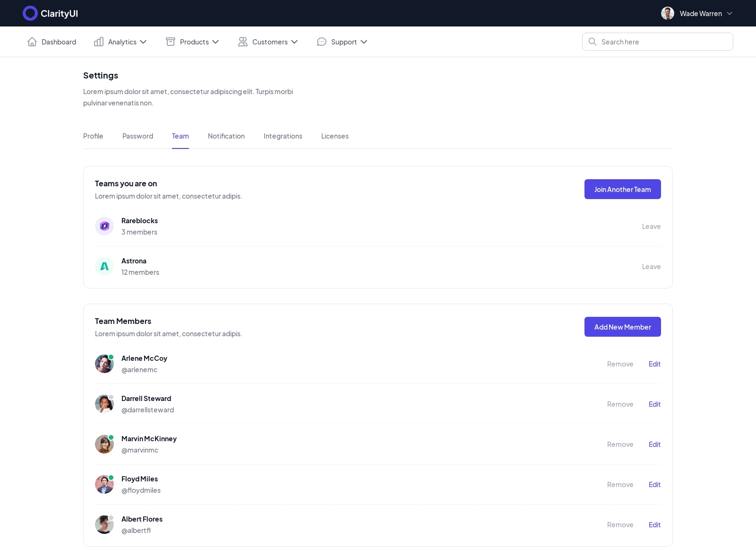The image size is (756, 558).
Task: Click the Team Members heading
Action: pyautogui.click(x=123, y=321)
